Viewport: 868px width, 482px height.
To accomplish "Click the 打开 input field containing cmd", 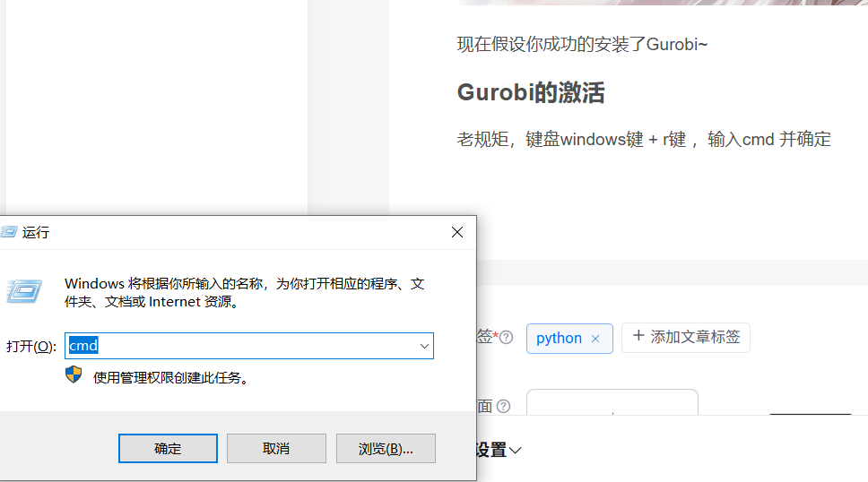I will point(249,346).
